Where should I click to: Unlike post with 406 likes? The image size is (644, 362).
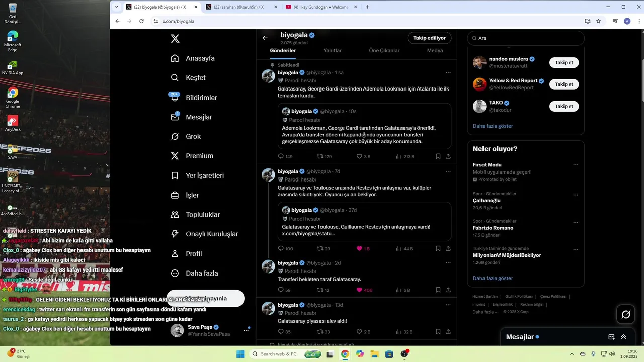click(364, 290)
